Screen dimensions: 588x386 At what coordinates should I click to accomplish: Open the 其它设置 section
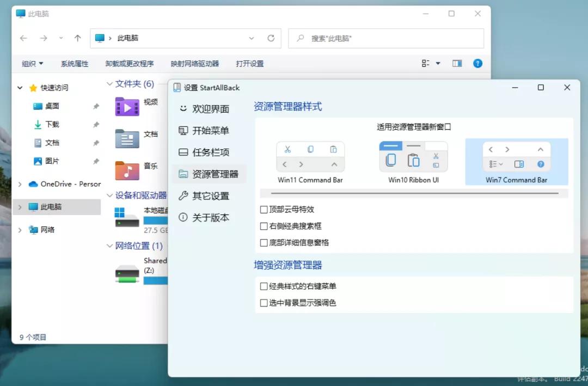click(x=207, y=195)
